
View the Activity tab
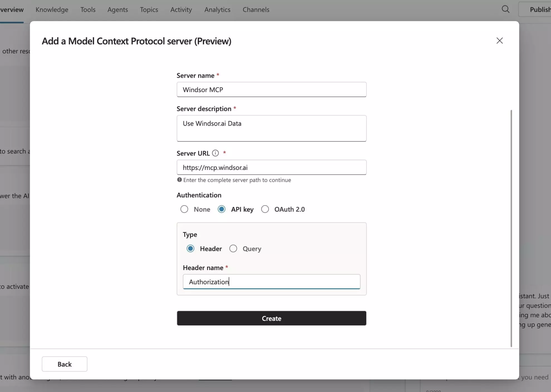181,9
